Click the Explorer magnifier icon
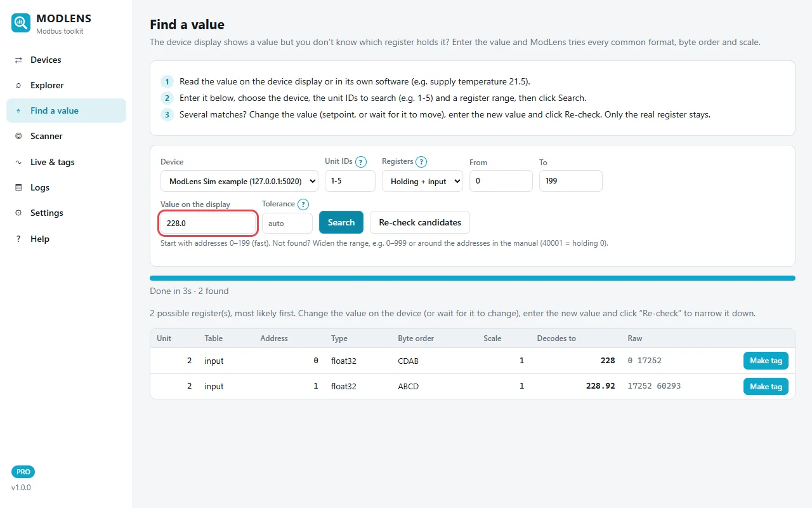This screenshot has width=812, height=508. click(18, 85)
